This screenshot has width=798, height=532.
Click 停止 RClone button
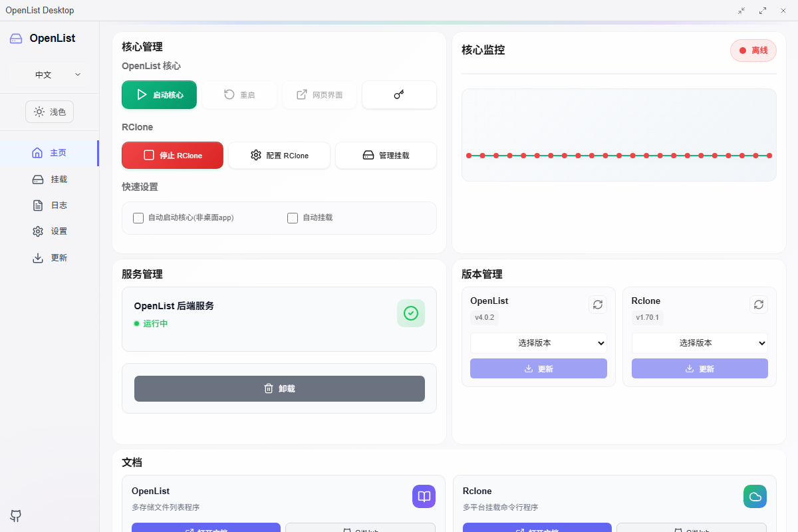click(x=172, y=155)
